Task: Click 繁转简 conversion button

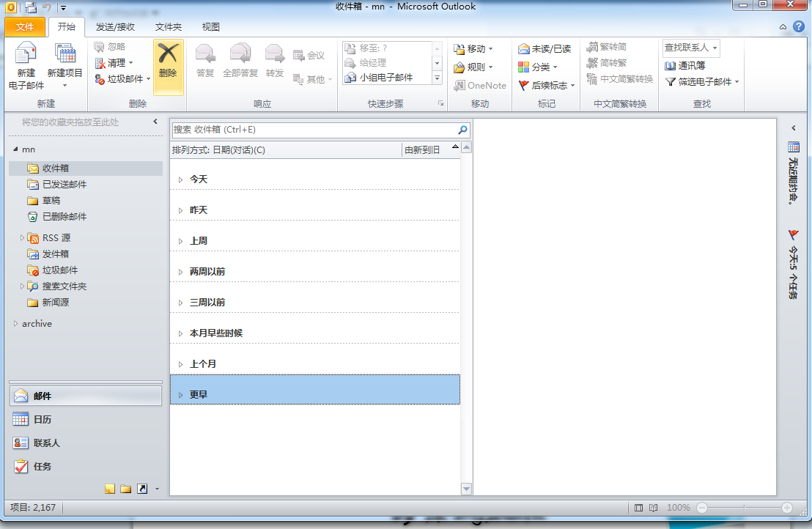Action: click(606, 47)
